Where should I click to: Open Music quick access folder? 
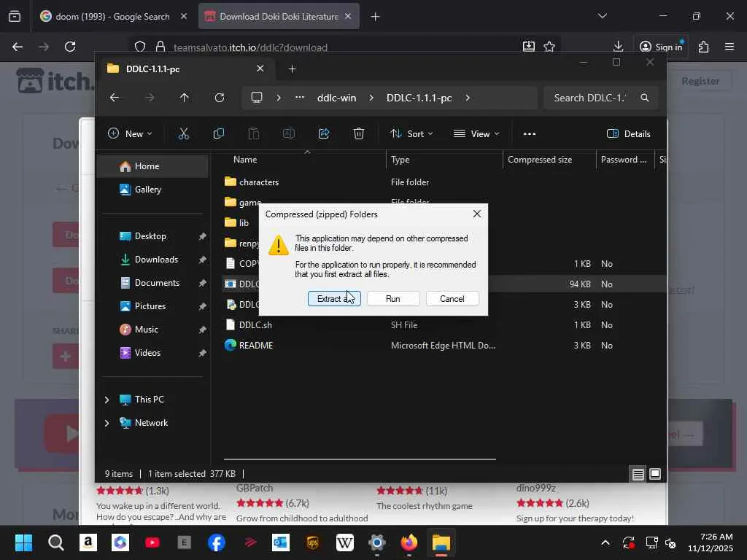152,330
